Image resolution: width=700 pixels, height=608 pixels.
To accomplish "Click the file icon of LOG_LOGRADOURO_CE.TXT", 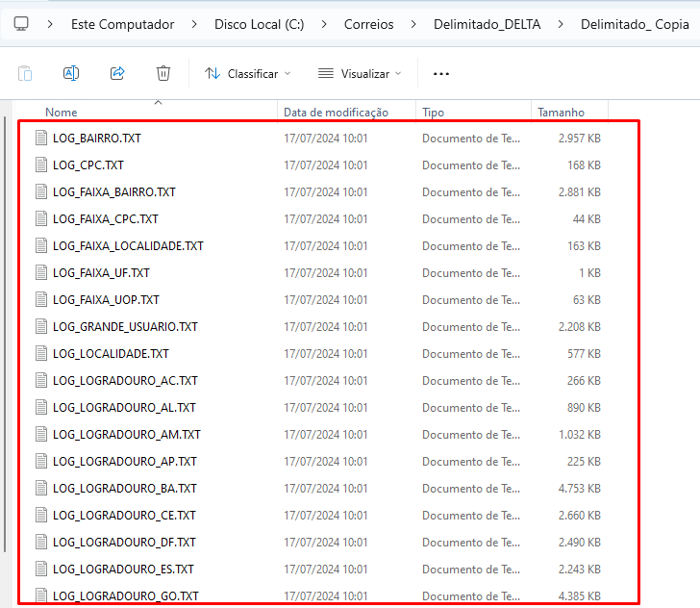I will [41, 515].
